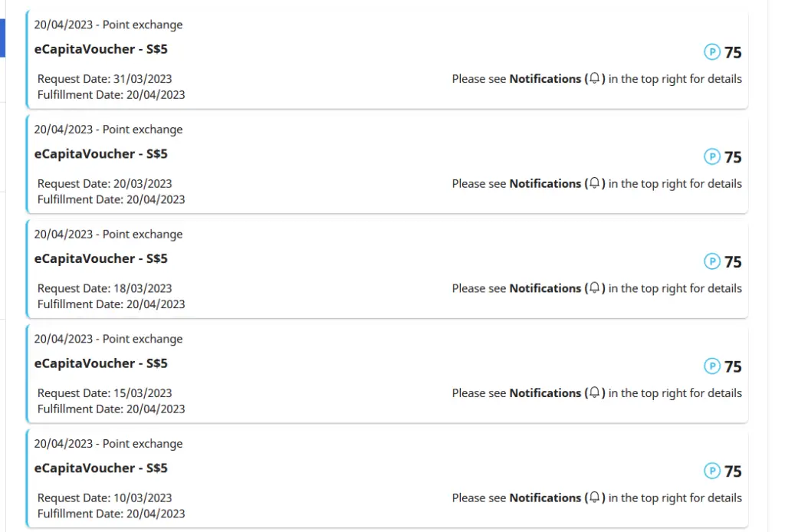This screenshot has height=532, width=785.
Task: Open eCapitaVoucher title requested 15/03/2023
Action: [x=100, y=363]
